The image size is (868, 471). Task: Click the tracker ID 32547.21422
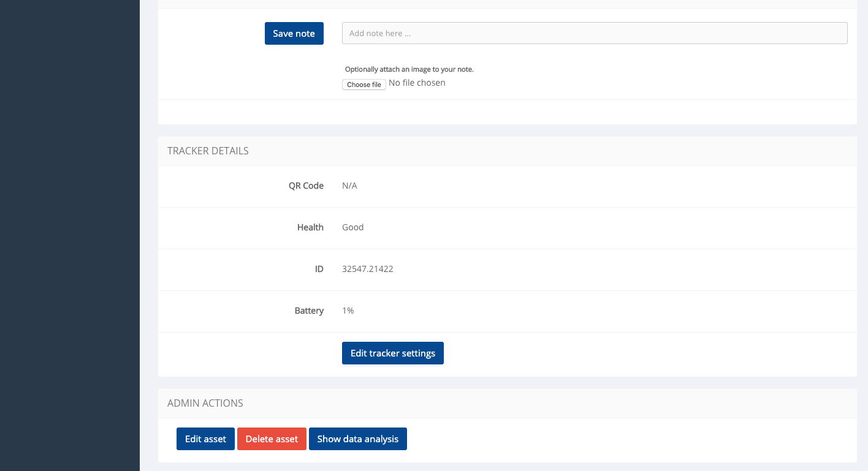pos(367,269)
